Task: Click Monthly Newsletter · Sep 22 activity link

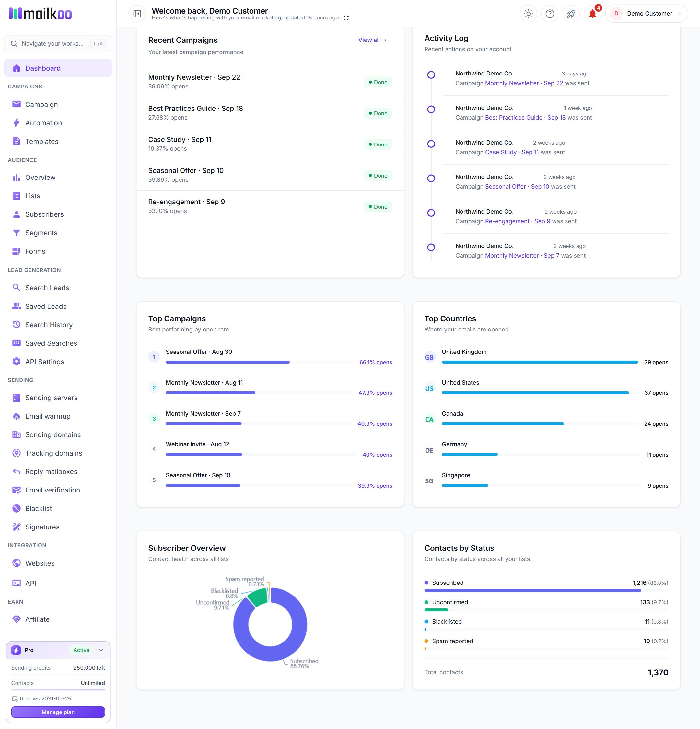Action: pyautogui.click(x=524, y=83)
